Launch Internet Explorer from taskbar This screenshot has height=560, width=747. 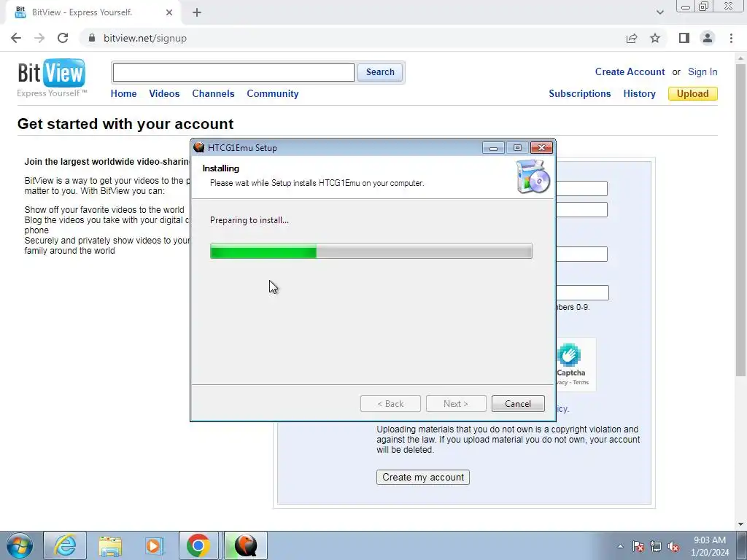point(65,545)
